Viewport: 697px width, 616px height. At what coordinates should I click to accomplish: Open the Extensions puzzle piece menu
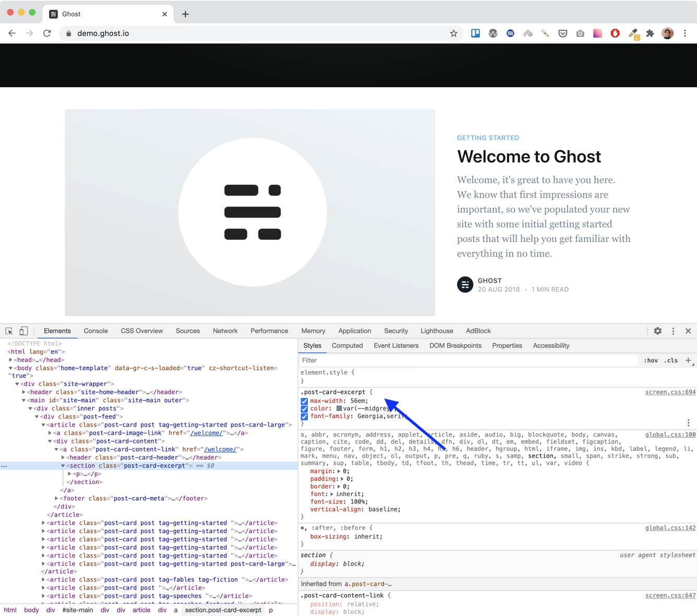pyautogui.click(x=650, y=33)
